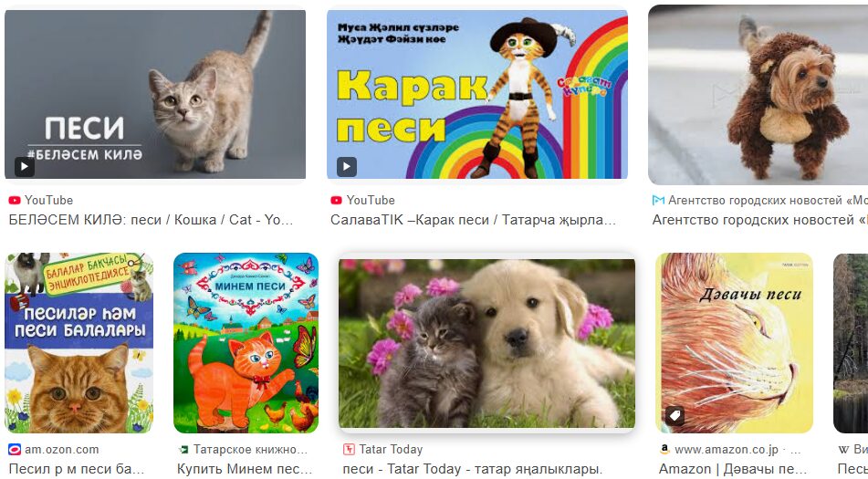Open the Минем песи orange cat book cover
This screenshot has height=479, width=868.
coord(246,343)
